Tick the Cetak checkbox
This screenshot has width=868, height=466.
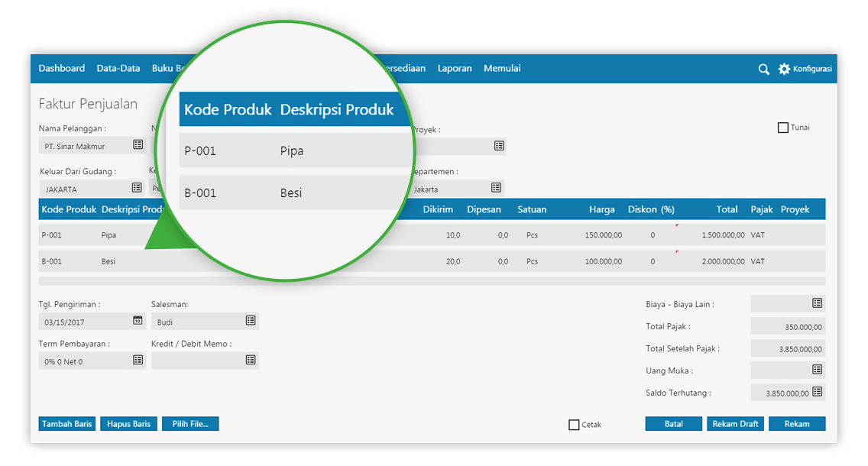click(574, 425)
